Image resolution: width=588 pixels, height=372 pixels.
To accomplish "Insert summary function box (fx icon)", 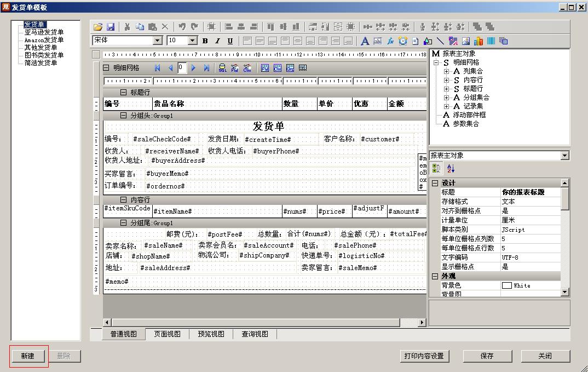I will coord(390,41).
